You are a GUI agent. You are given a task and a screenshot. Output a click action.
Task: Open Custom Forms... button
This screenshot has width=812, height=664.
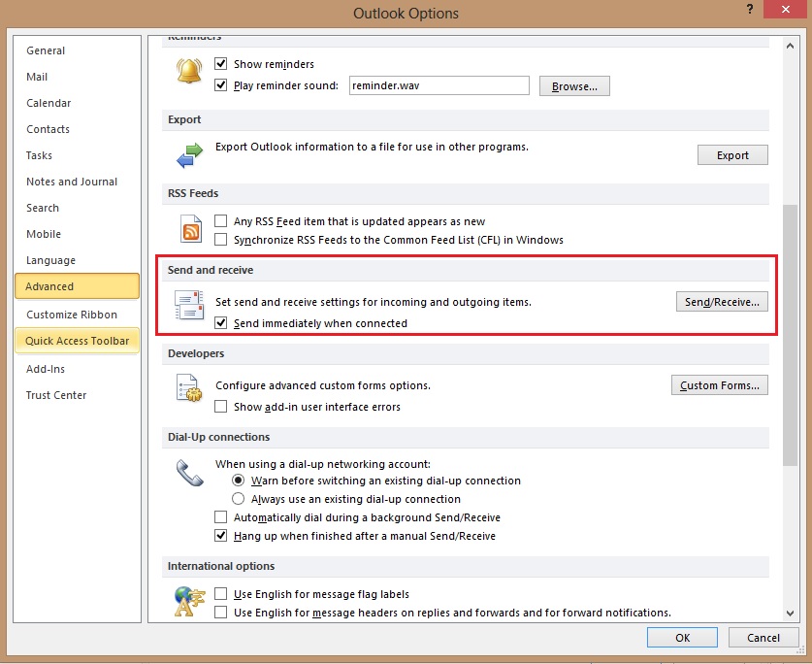tap(719, 385)
